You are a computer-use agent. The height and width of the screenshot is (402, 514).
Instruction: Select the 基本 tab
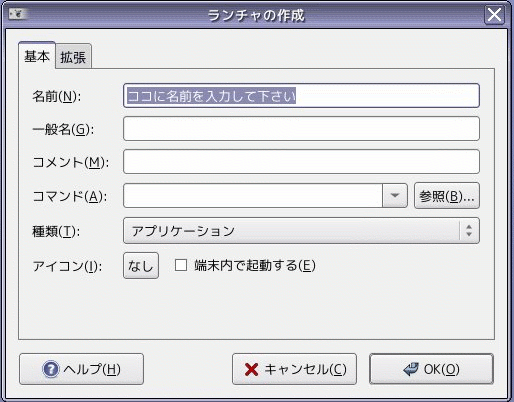pyautogui.click(x=37, y=56)
